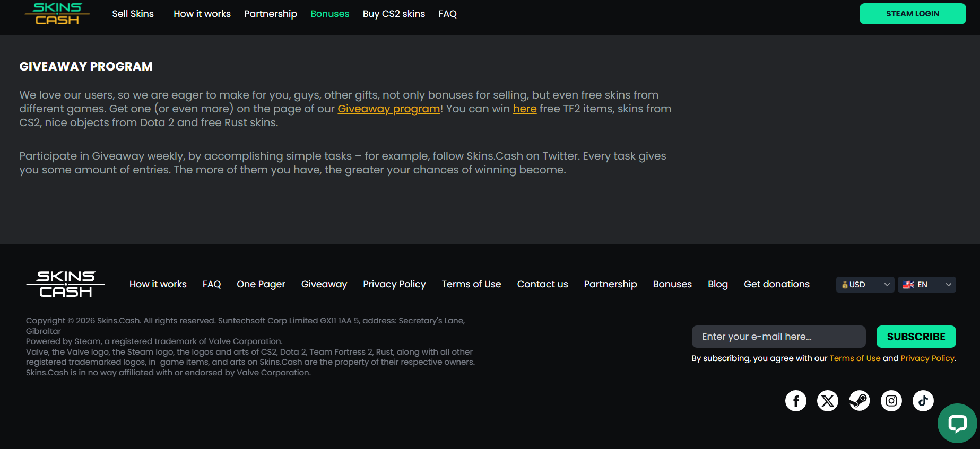Open footer How it works link
980x449 pixels.
click(158, 284)
